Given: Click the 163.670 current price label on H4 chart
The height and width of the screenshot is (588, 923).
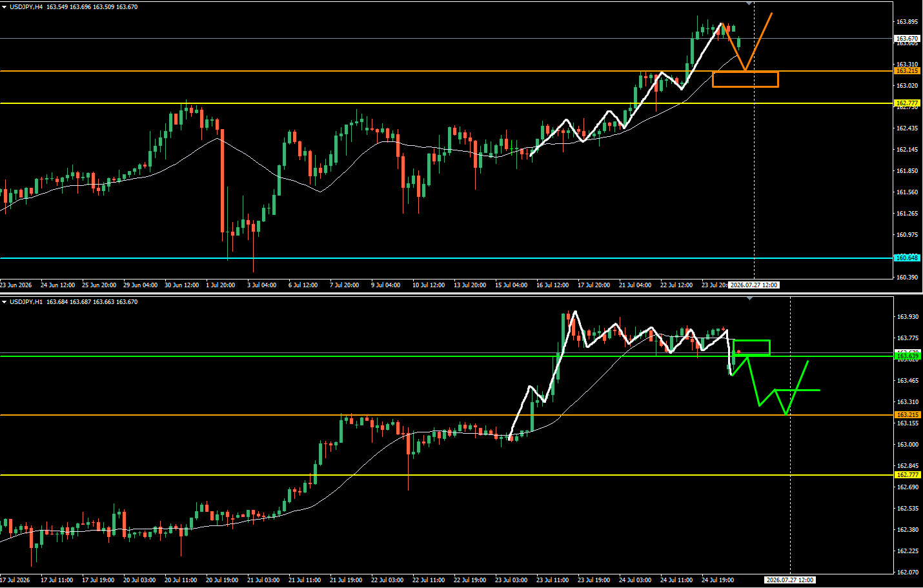Looking at the screenshot, I should (x=907, y=39).
